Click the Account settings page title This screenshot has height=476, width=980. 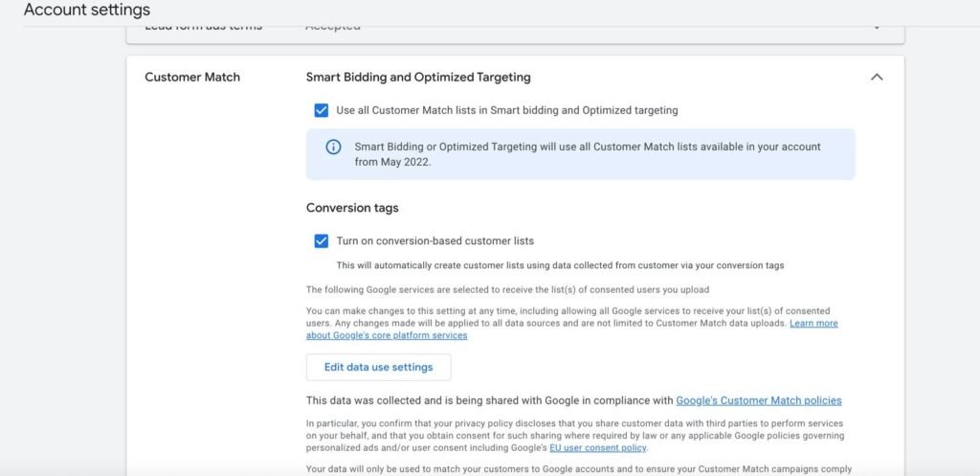(87, 11)
